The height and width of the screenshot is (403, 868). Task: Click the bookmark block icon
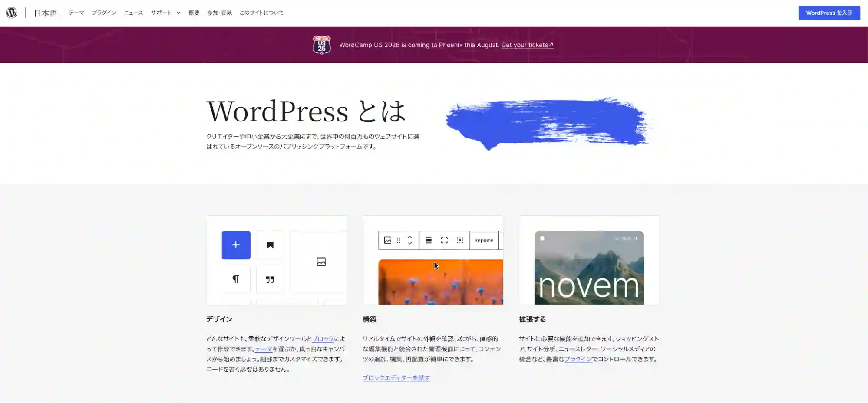(x=270, y=245)
